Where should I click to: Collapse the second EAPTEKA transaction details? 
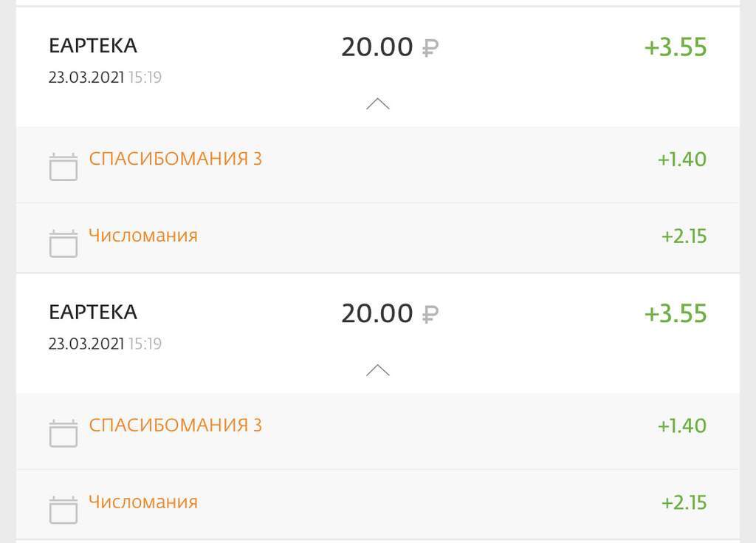pyautogui.click(x=377, y=370)
